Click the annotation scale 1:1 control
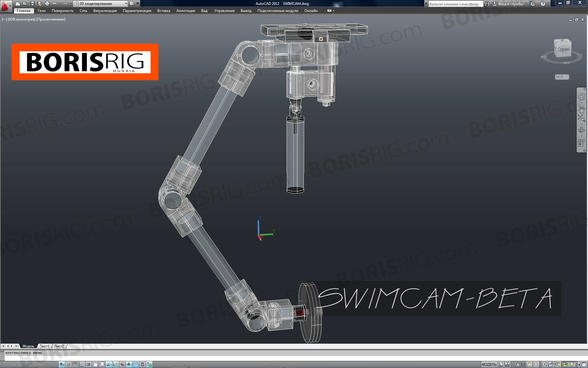 [x=521, y=365]
